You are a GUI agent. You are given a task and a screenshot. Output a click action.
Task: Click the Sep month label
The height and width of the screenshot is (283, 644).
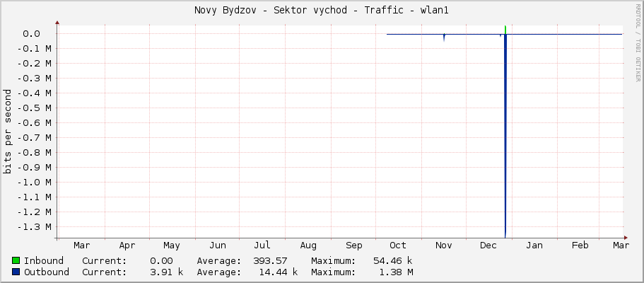tap(353, 246)
